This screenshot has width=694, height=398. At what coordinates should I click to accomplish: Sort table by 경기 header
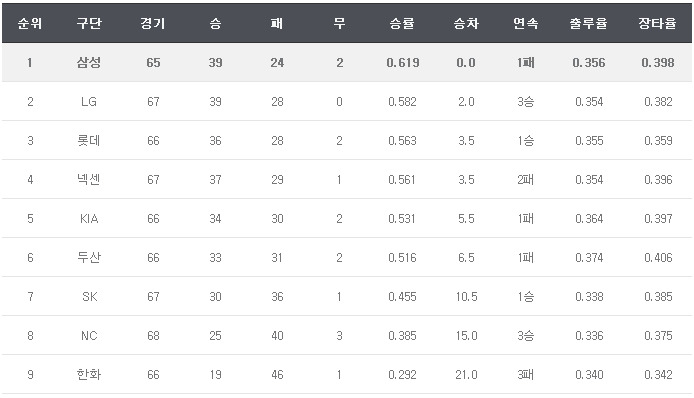pyautogui.click(x=153, y=23)
